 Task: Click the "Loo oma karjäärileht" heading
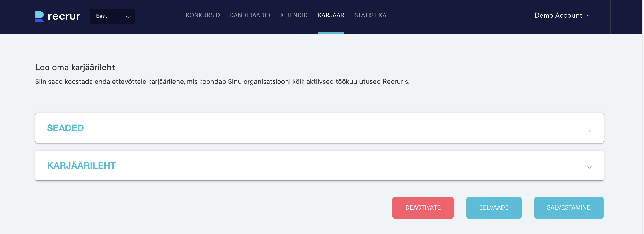[75, 67]
